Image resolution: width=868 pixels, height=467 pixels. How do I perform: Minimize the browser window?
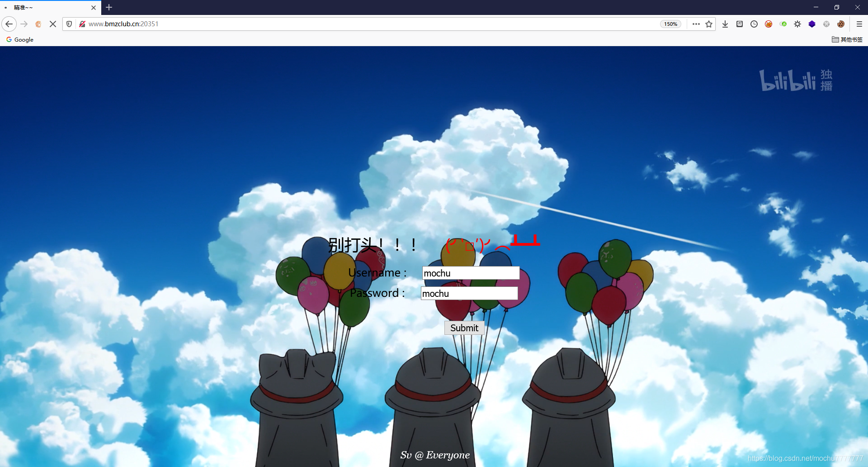point(816,7)
